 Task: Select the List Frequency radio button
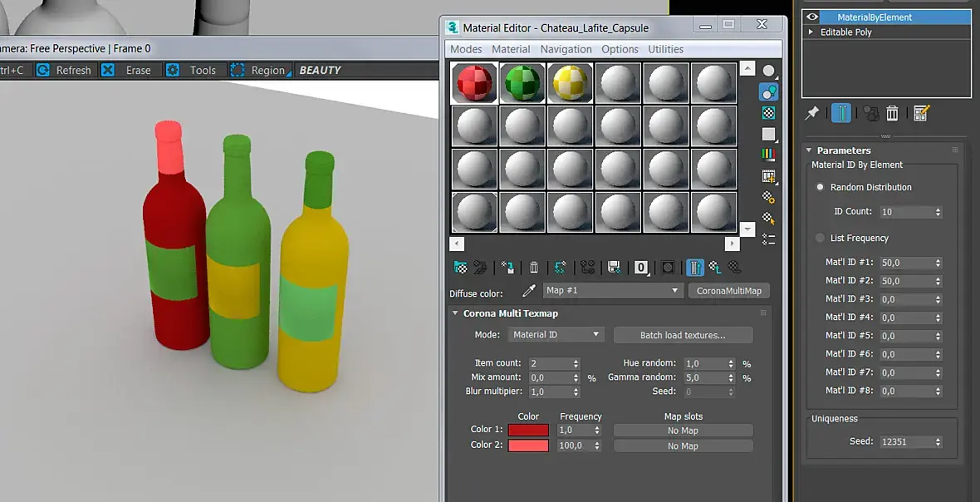point(820,238)
